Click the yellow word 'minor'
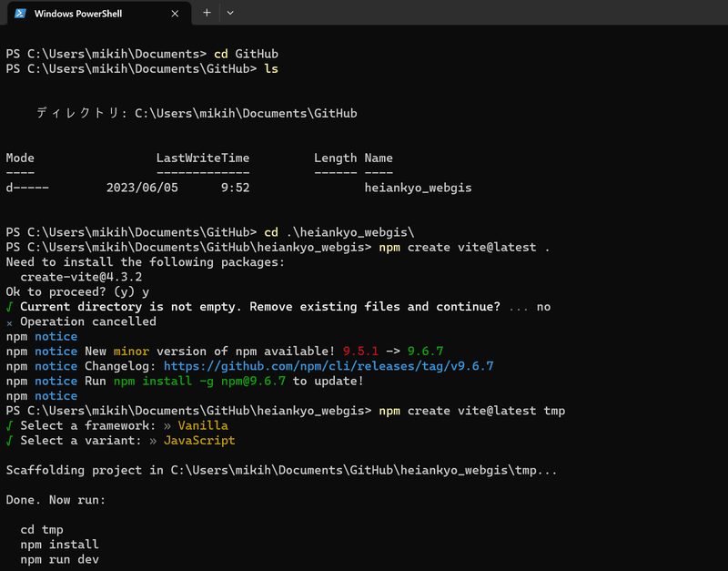 click(x=131, y=352)
